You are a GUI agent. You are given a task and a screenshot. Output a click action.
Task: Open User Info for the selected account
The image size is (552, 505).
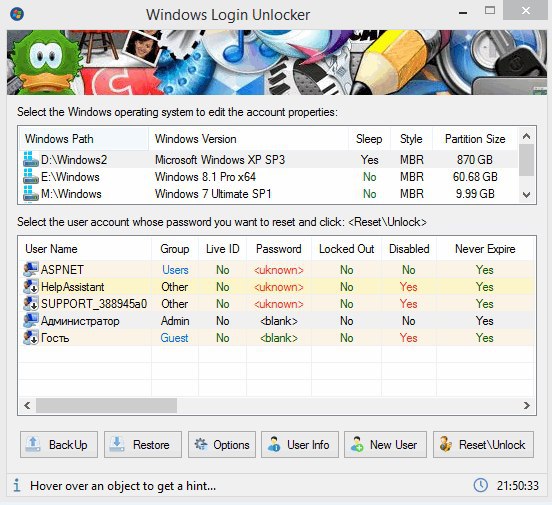click(x=300, y=444)
